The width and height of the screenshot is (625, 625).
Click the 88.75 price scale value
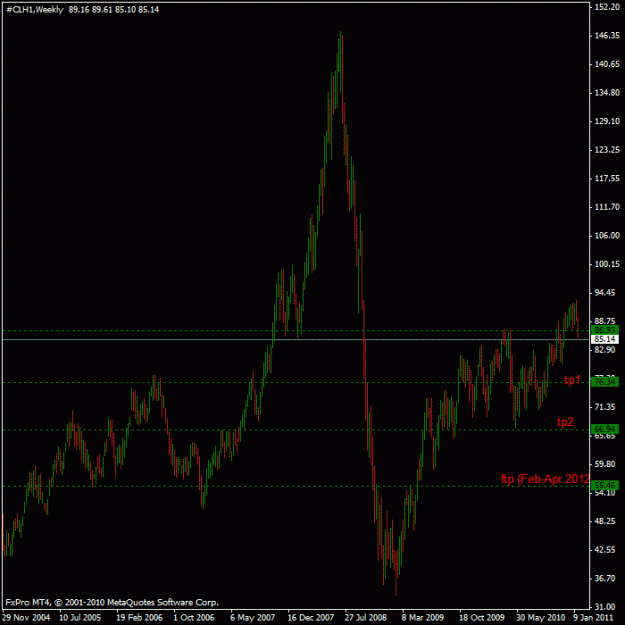(607, 321)
